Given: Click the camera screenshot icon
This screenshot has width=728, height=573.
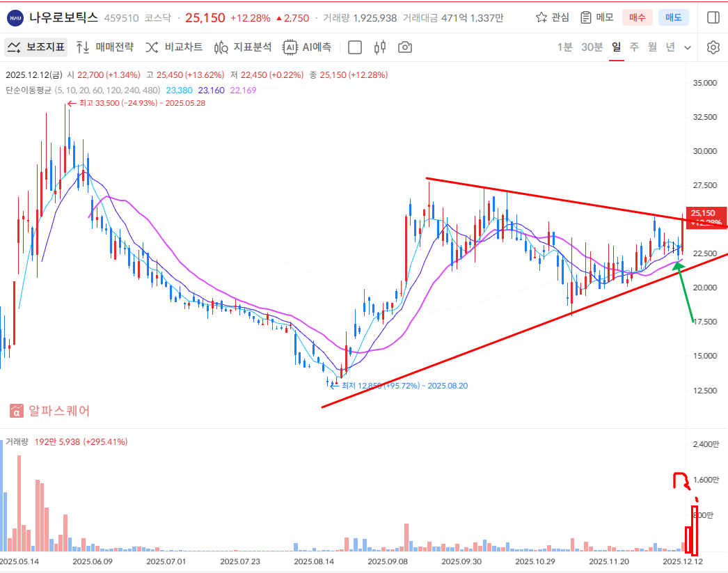Looking at the screenshot, I should 404,47.
